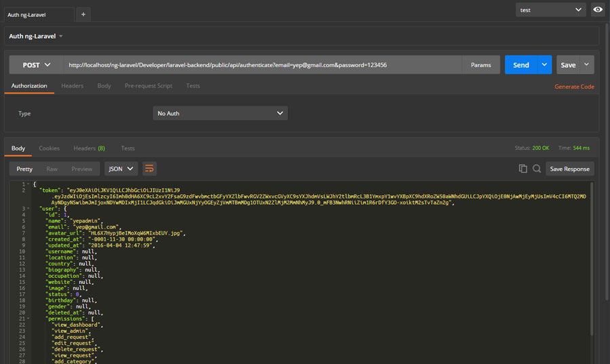Click the "deleted_at" key on line 20

point(64,312)
